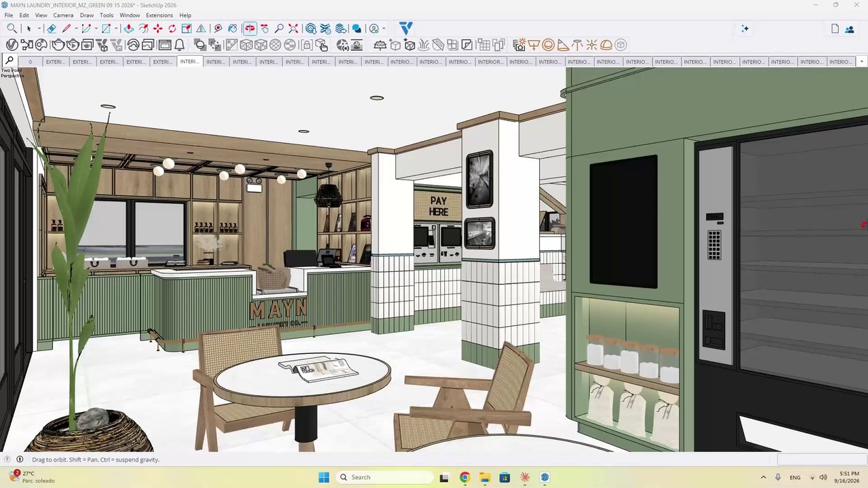The image size is (868, 488).
Task: Expand the account profile dropdown arrow
Action: coord(384,28)
